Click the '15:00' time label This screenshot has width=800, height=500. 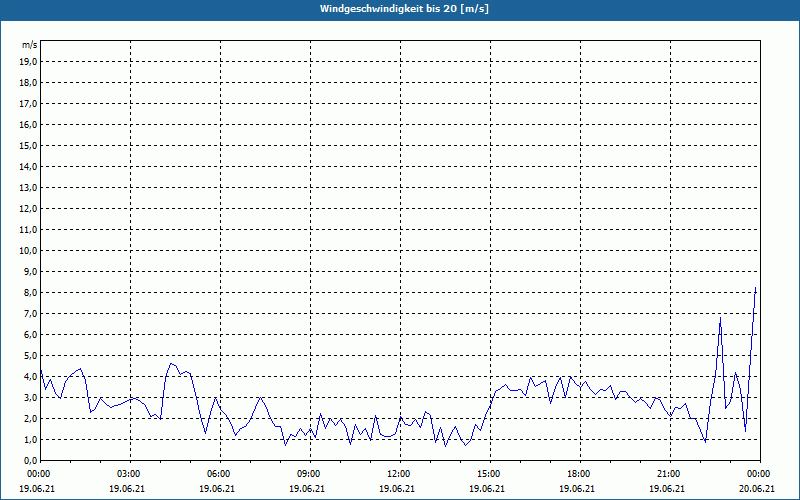click(x=489, y=474)
